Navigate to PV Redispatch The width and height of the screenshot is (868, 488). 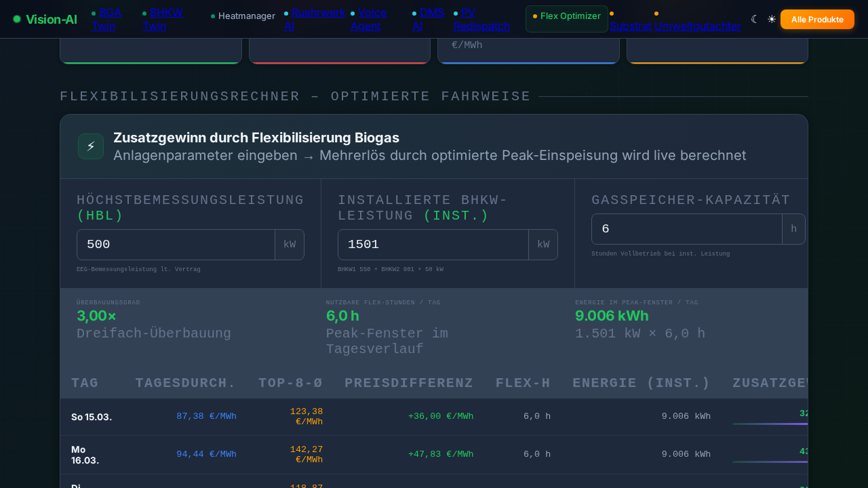[x=481, y=19]
